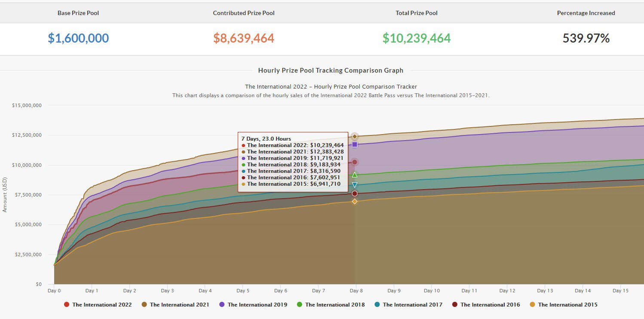Click the Total Prize Pool heading
Viewport: 644px width, 319px height.
pos(417,13)
